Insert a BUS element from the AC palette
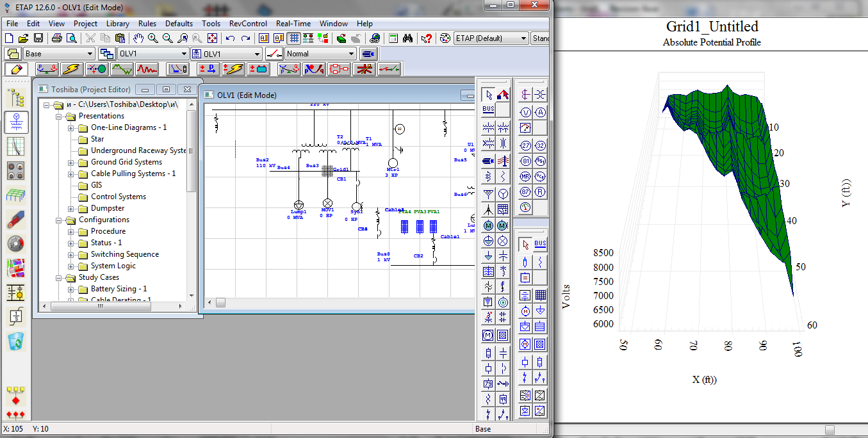The height and width of the screenshot is (438, 868). pos(488,109)
